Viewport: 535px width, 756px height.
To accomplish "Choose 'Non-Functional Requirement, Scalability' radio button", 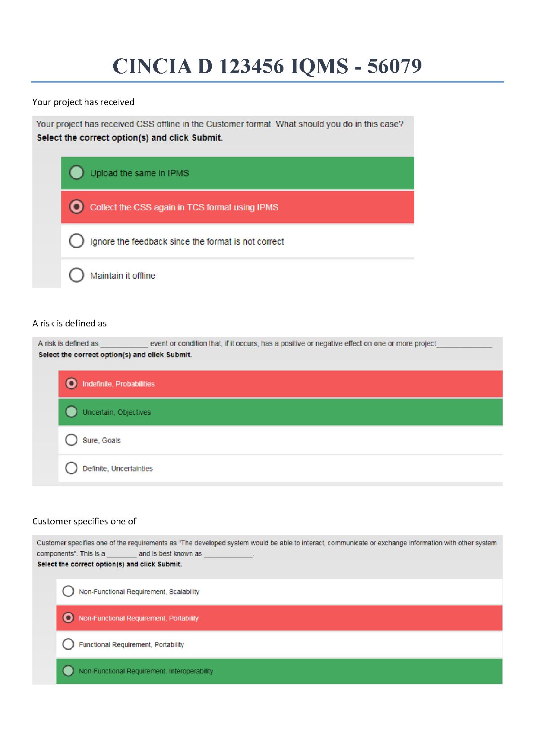I will tap(68, 591).
